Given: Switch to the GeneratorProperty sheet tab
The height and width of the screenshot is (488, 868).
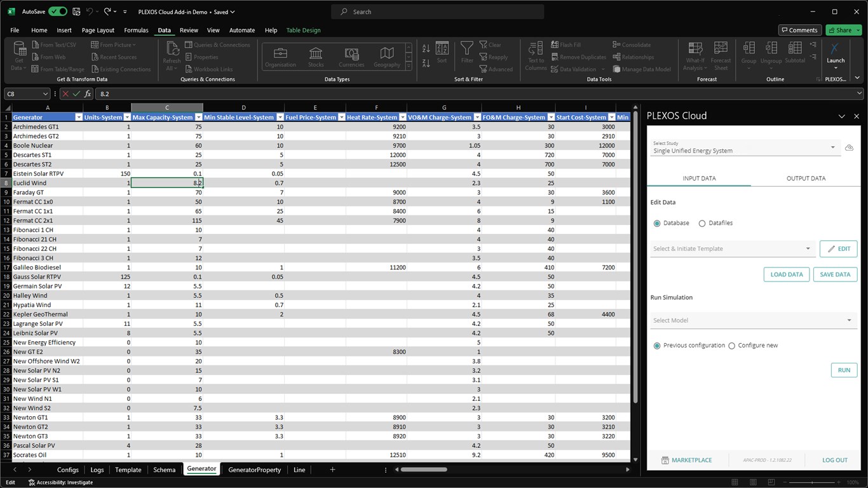Looking at the screenshot, I should point(254,470).
